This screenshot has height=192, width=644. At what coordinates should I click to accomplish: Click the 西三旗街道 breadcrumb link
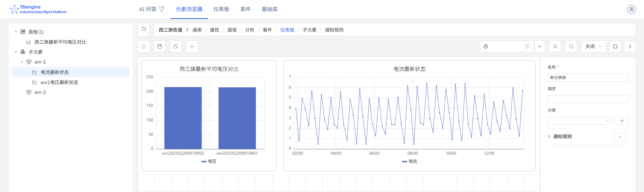click(x=170, y=30)
